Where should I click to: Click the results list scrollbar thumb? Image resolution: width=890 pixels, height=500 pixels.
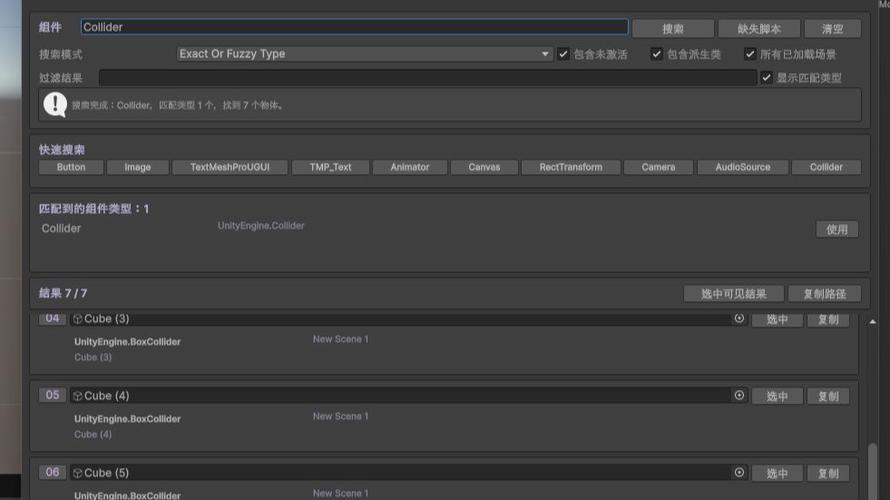(x=872, y=471)
